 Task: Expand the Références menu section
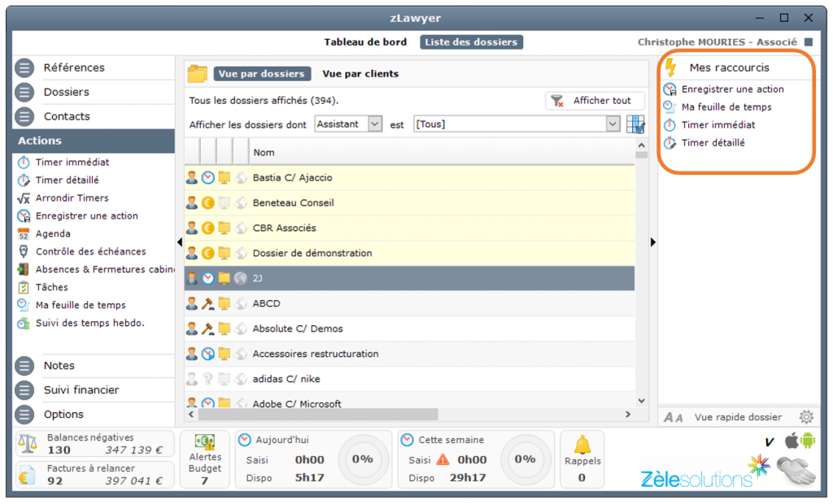click(x=74, y=67)
